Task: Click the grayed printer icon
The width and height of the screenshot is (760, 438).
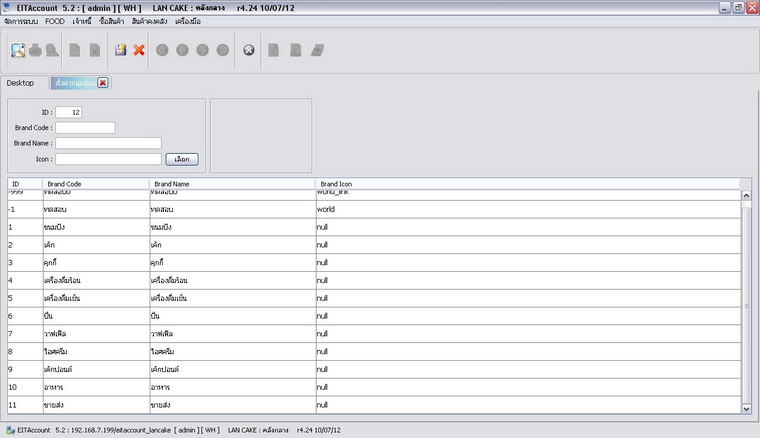Action: click(35, 50)
